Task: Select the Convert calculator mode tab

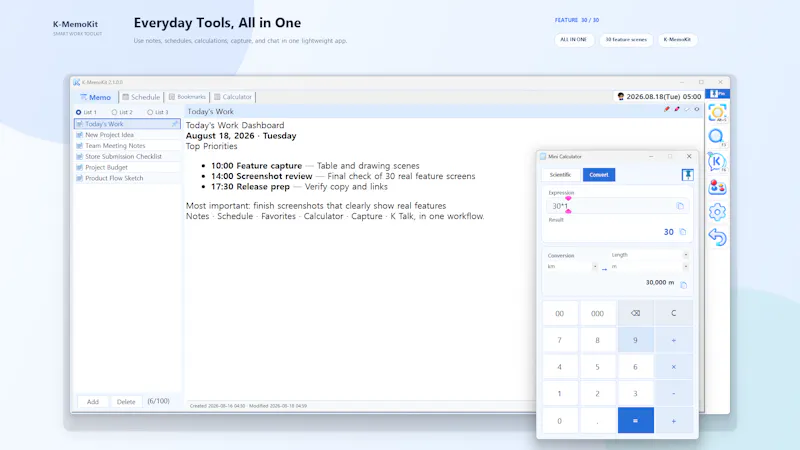Action: pyautogui.click(x=599, y=175)
